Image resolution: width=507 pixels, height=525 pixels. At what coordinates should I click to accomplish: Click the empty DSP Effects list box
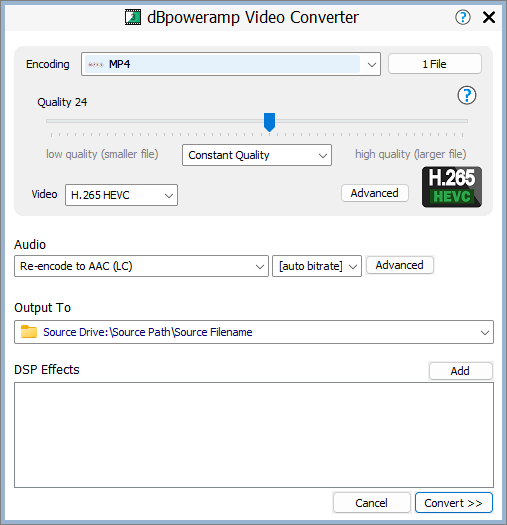254,435
